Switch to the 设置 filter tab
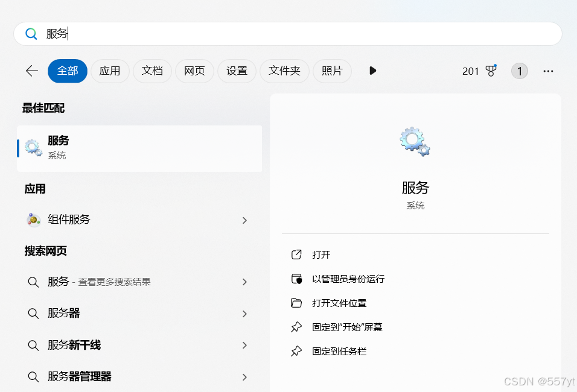577x392 pixels. point(237,71)
